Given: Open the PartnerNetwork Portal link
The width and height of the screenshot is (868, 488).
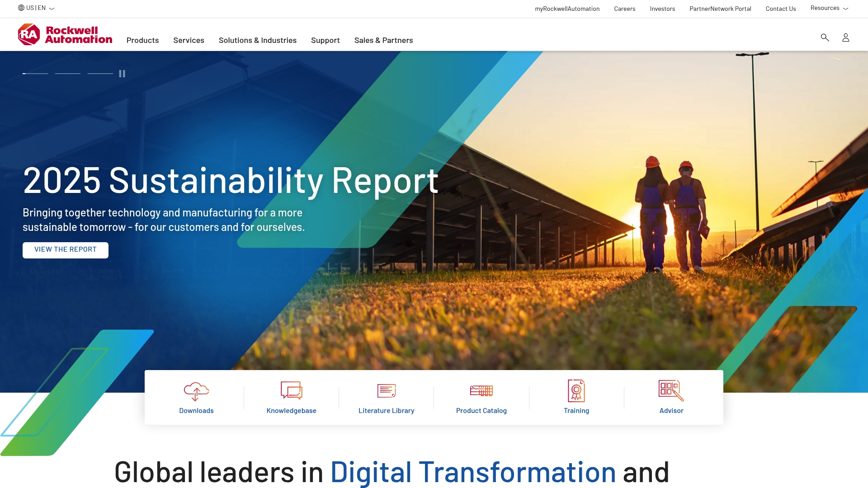Looking at the screenshot, I should tap(720, 9).
